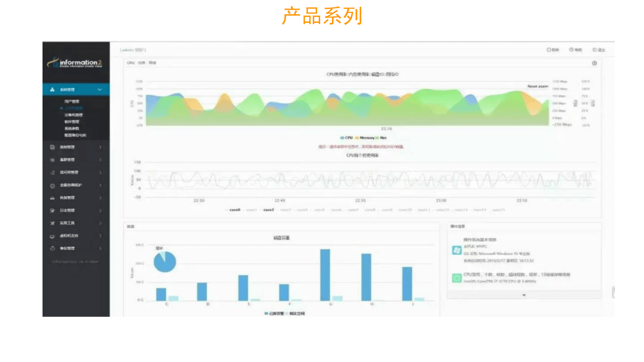644x362 pixels.
Task: Click the Net legend green color swatch
Action: pyautogui.click(x=377, y=138)
